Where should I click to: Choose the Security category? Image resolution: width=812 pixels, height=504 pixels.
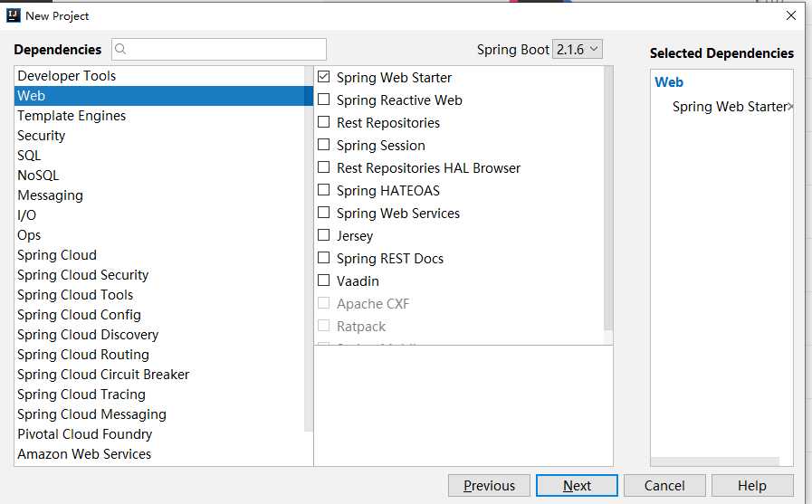[x=164, y=136]
